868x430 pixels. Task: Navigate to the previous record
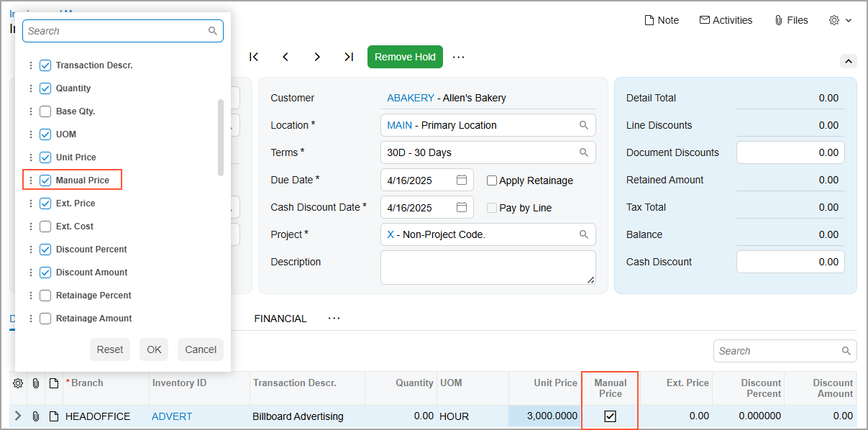(x=285, y=57)
